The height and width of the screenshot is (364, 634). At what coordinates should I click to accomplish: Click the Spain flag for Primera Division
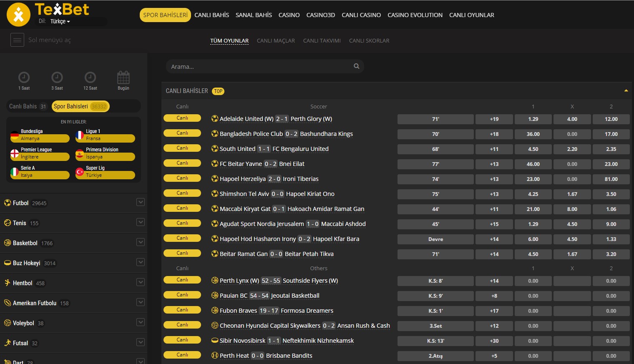coord(80,153)
